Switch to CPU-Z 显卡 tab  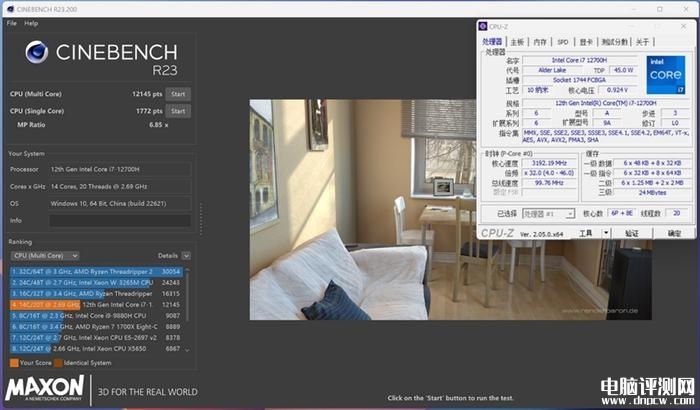(586, 42)
